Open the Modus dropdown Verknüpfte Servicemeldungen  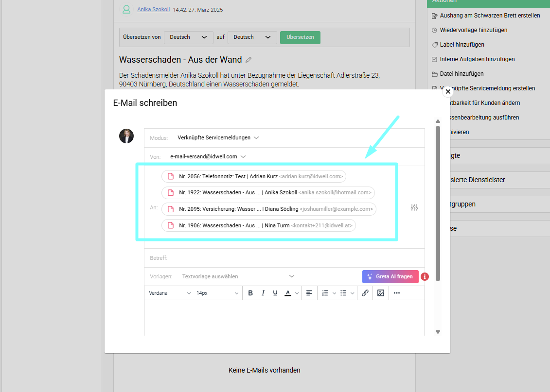pos(218,137)
